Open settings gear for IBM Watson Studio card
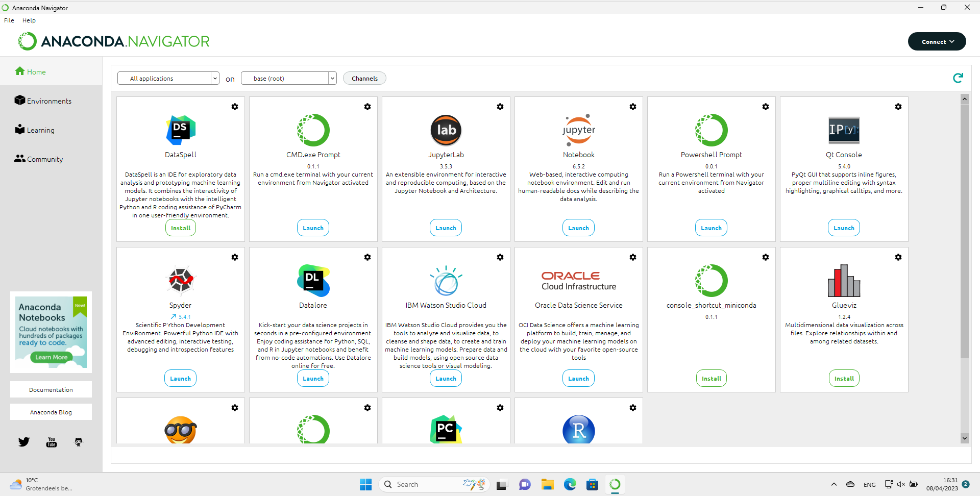980x496 pixels. pos(500,257)
